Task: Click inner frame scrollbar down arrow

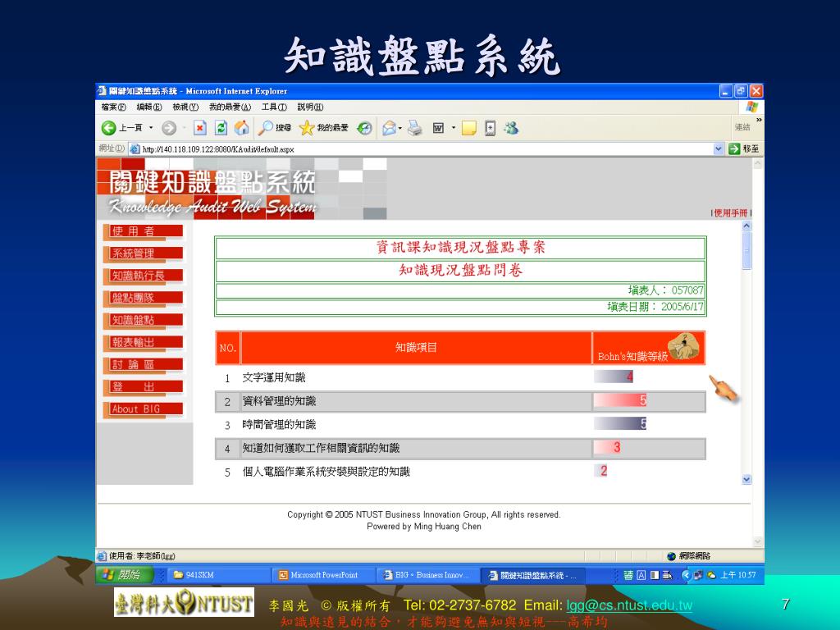Action: point(746,479)
